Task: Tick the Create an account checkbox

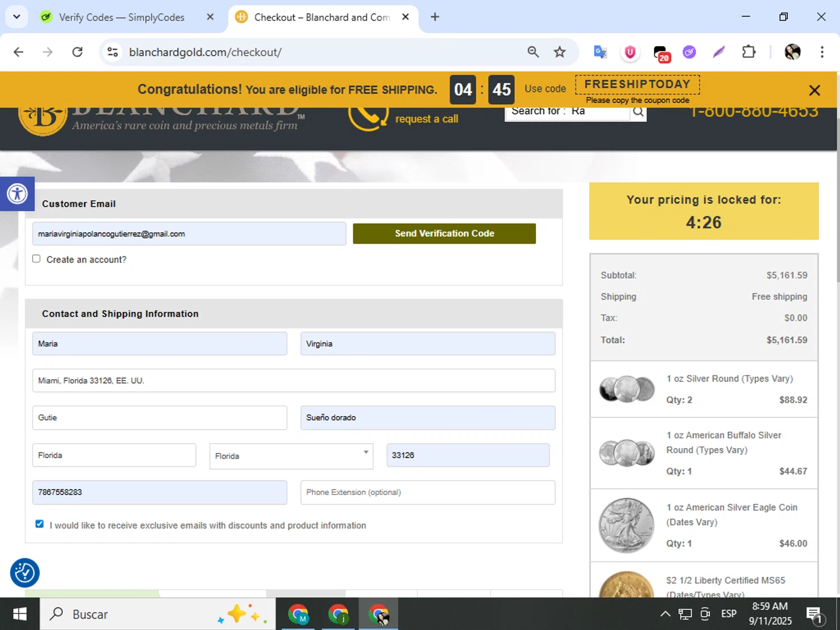Action: (x=36, y=259)
